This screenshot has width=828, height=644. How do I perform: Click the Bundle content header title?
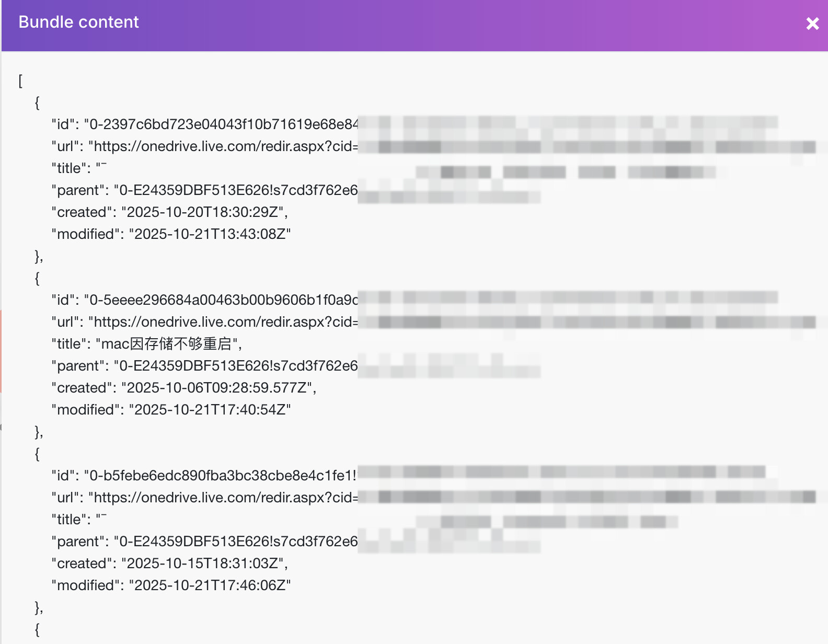pyautogui.click(x=78, y=22)
